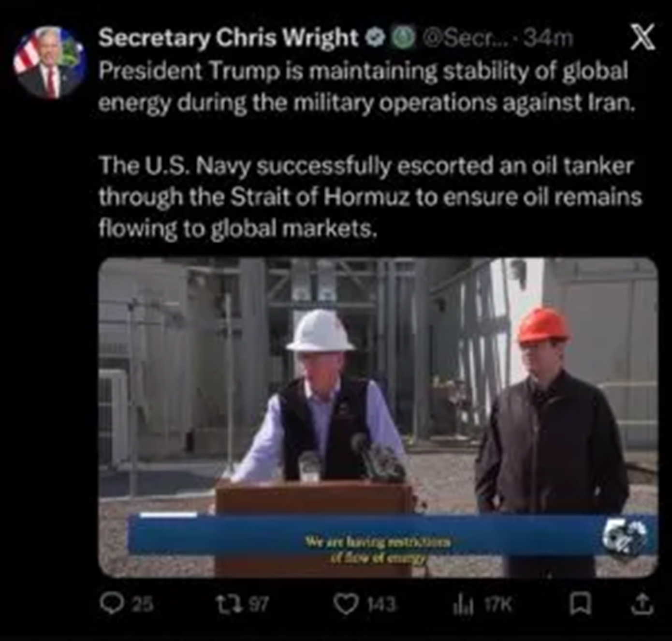Open view analytics bar chart icon

463,605
